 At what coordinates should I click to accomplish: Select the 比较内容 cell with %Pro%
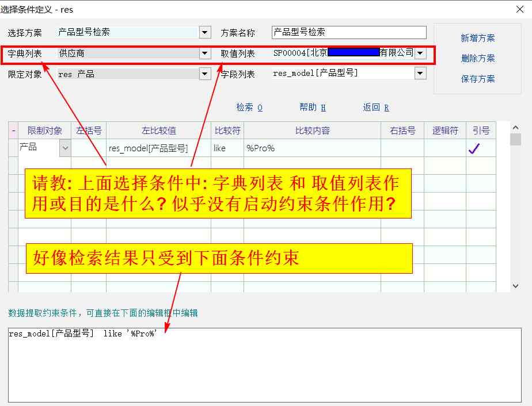click(311, 148)
